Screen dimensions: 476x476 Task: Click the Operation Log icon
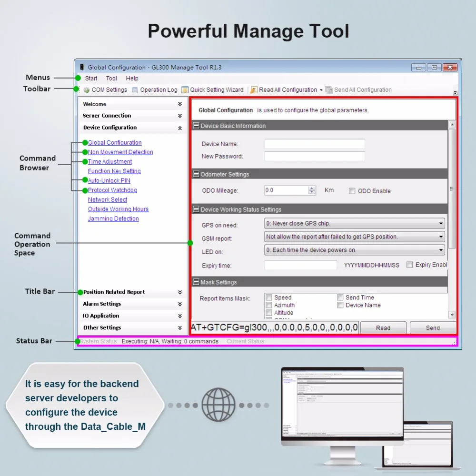tap(135, 90)
